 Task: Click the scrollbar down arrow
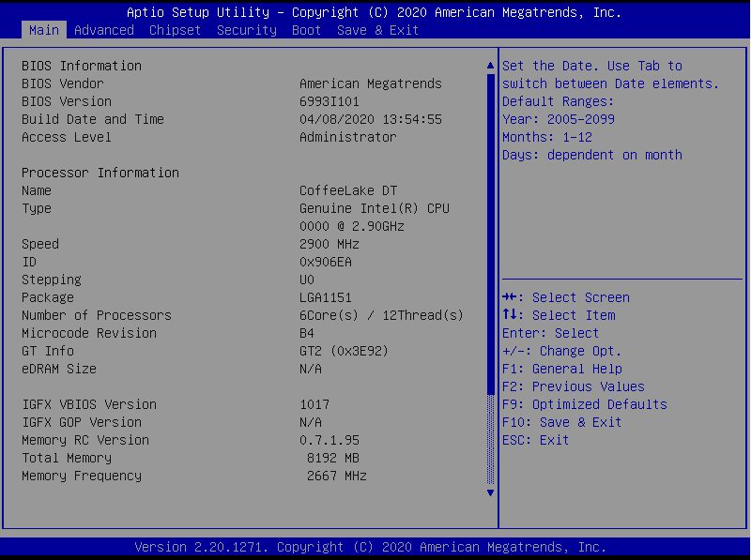tap(489, 492)
